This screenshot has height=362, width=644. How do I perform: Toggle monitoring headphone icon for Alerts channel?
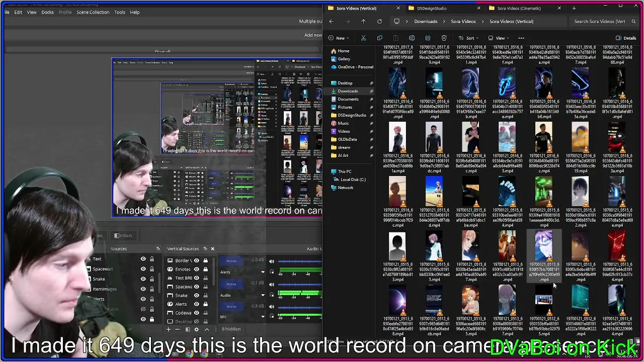(272, 272)
